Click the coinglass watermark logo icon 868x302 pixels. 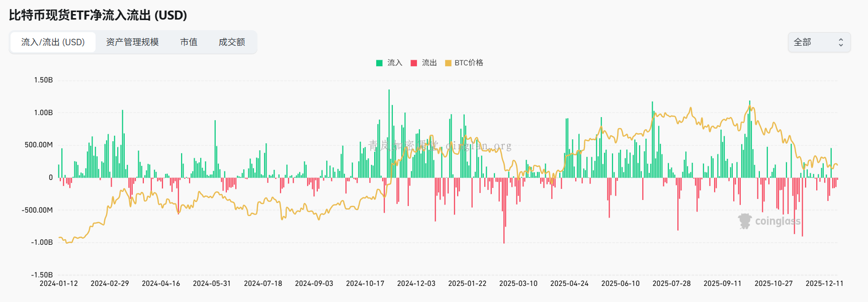(745, 221)
